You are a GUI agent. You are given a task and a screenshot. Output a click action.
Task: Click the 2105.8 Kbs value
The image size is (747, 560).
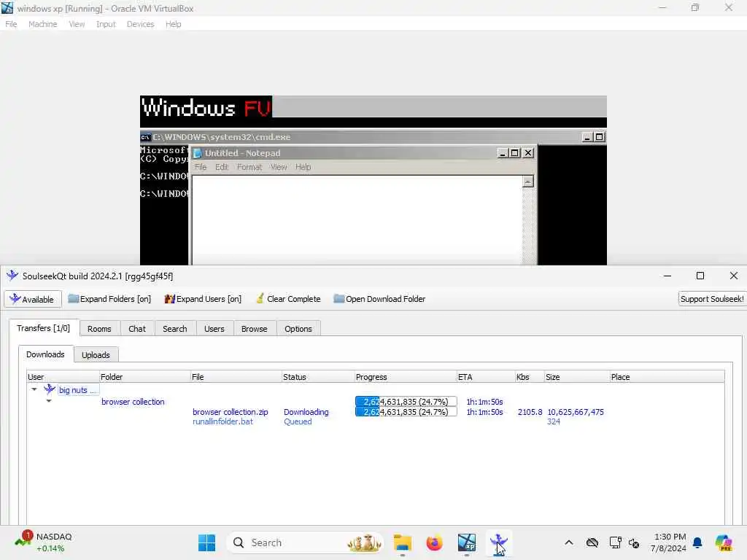click(530, 412)
